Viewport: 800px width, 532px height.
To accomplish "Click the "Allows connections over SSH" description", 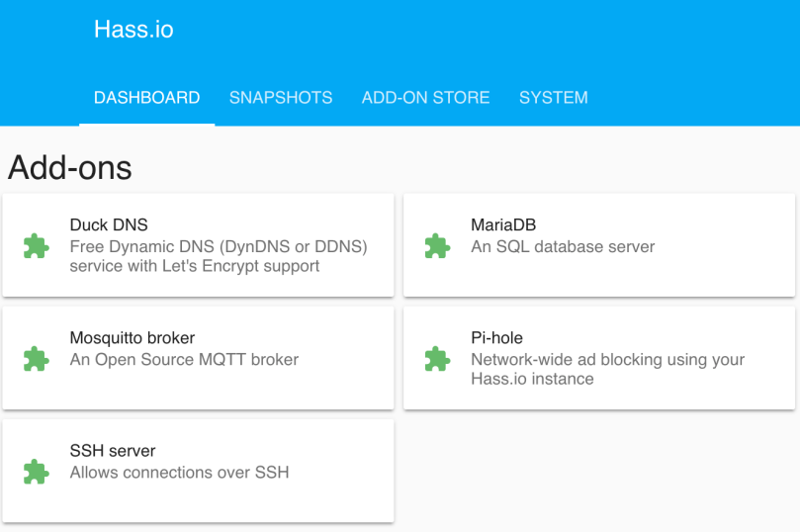I will pyautogui.click(x=179, y=473).
